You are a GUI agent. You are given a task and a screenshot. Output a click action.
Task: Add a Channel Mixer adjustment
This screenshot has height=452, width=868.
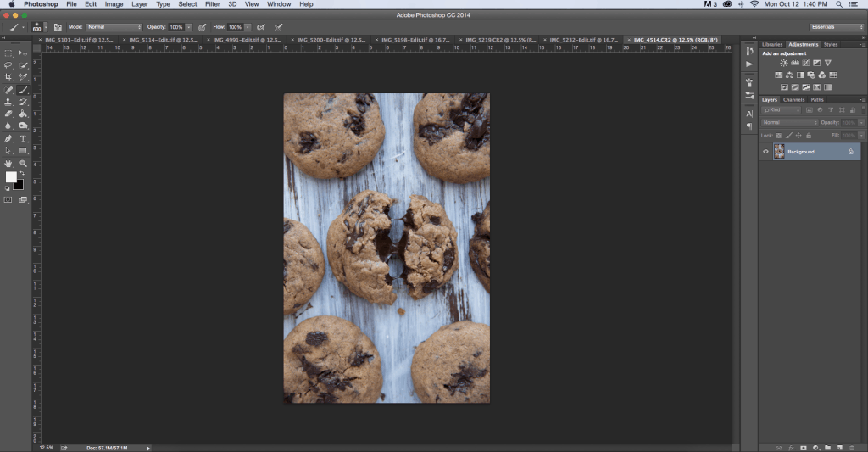point(822,75)
